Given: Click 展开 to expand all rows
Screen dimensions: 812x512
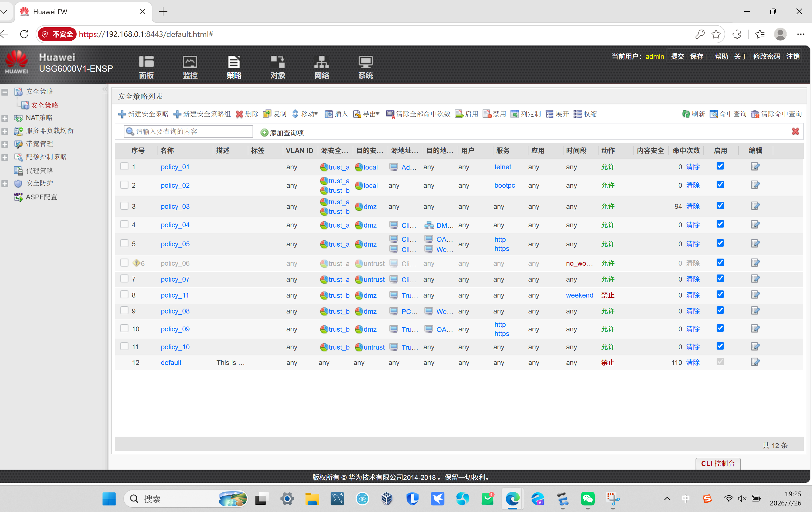Looking at the screenshot, I should click(x=557, y=114).
